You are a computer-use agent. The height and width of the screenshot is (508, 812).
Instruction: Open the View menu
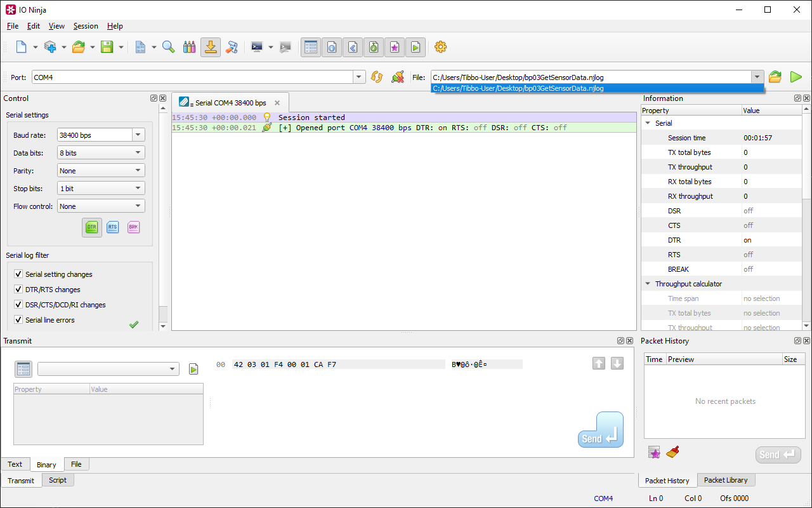point(56,26)
